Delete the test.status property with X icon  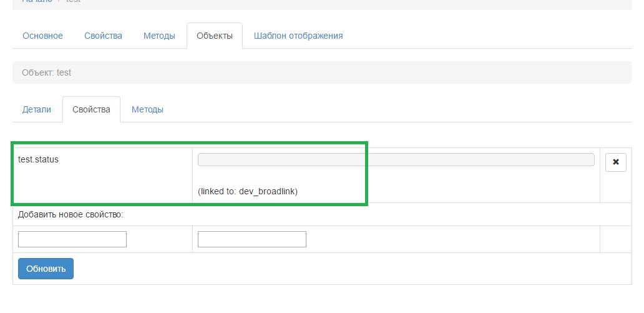(x=615, y=162)
